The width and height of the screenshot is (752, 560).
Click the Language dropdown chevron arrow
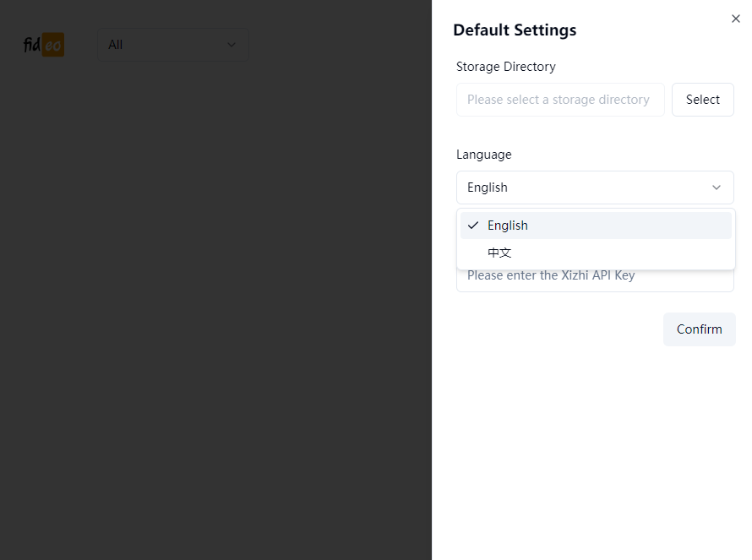click(716, 188)
